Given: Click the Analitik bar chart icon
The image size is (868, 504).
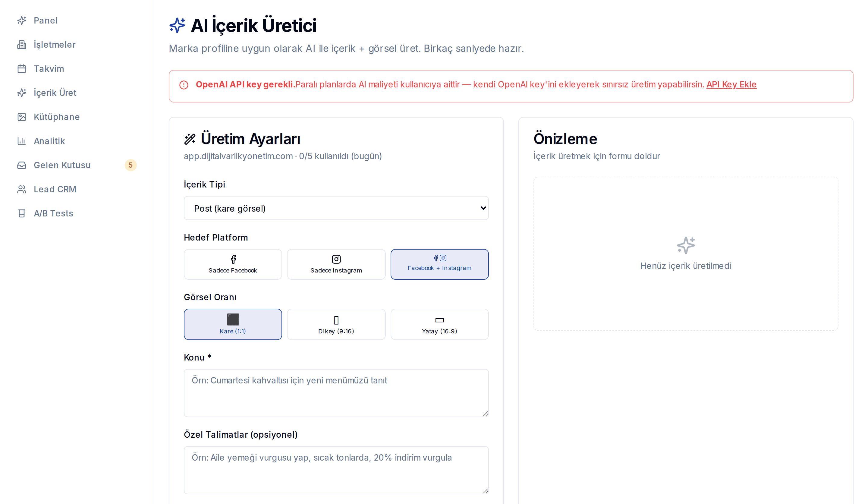Looking at the screenshot, I should point(22,141).
